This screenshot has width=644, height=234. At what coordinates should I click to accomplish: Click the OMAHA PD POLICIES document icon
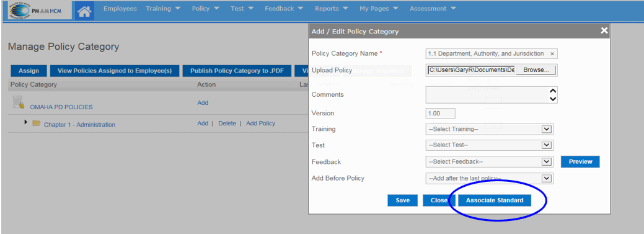[x=18, y=102]
